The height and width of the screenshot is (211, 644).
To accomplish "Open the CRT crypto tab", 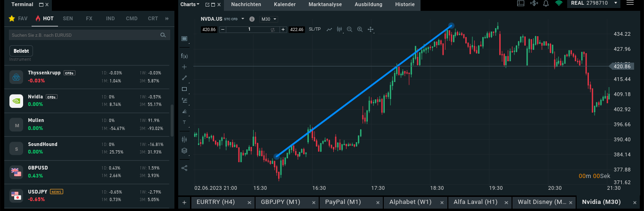I will (153, 18).
